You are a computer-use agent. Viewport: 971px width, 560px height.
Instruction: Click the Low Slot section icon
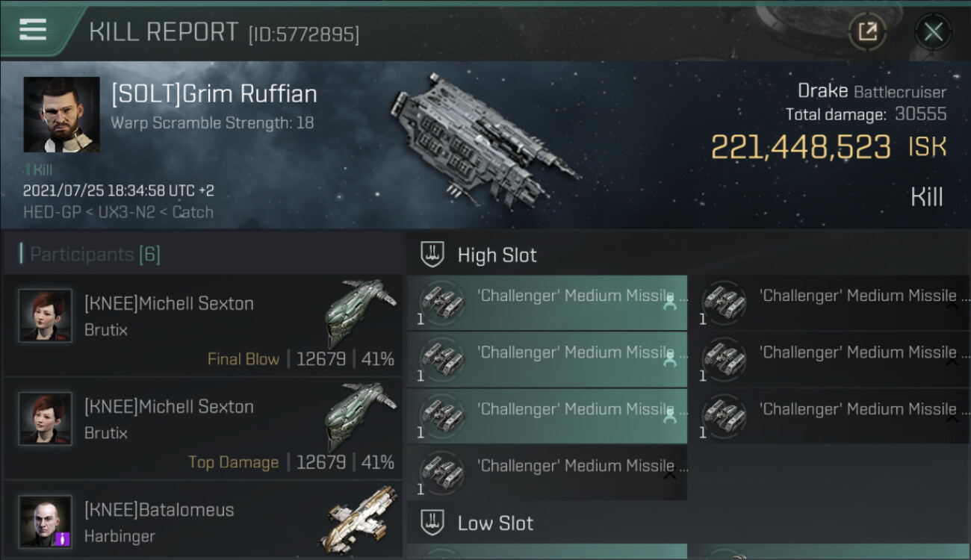click(433, 523)
